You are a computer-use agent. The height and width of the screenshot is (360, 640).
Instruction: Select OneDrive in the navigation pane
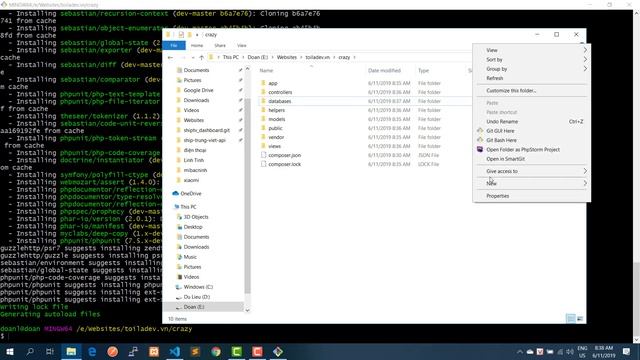pos(191,193)
